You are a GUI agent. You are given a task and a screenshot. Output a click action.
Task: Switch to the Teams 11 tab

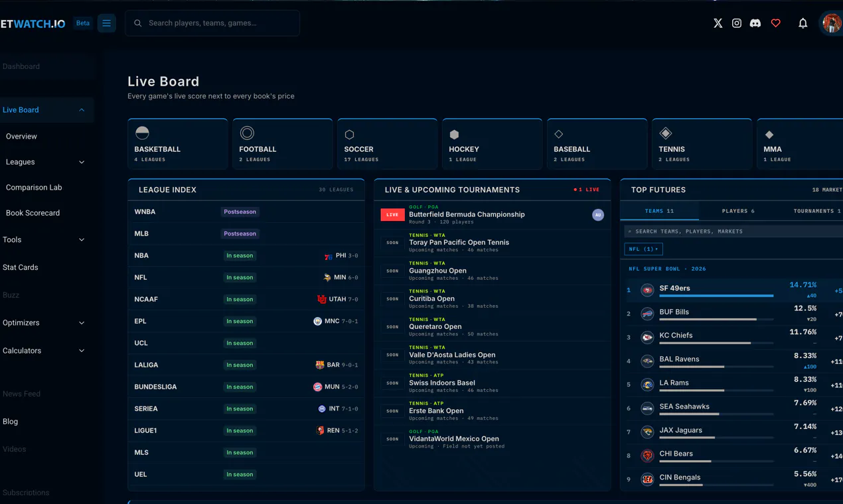pyautogui.click(x=659, y=211)
